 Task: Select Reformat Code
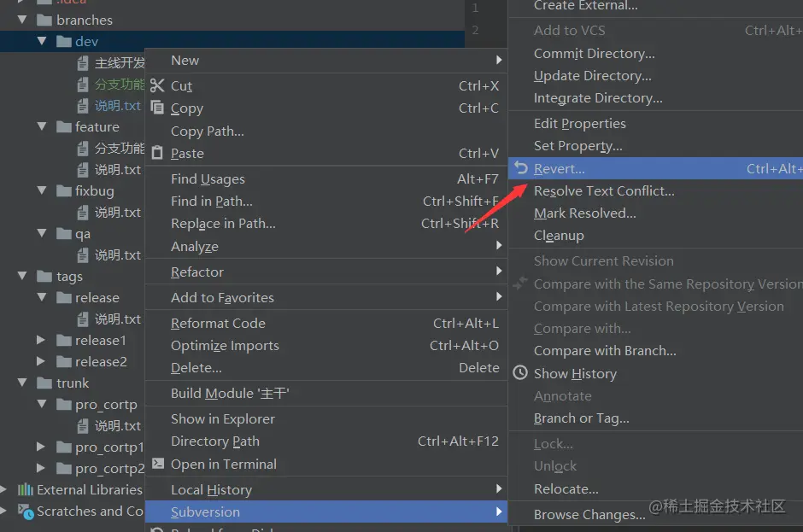tap(326, 323)
